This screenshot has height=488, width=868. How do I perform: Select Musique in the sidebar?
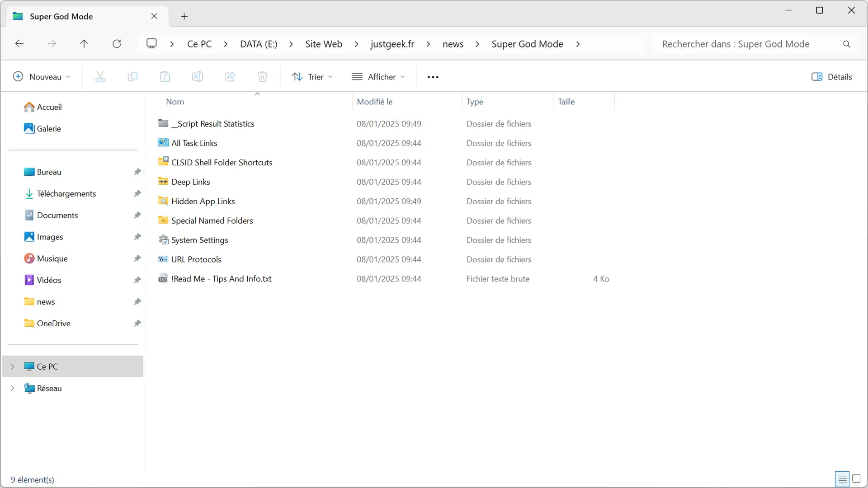pyautogui.click(x=52, y=258)
